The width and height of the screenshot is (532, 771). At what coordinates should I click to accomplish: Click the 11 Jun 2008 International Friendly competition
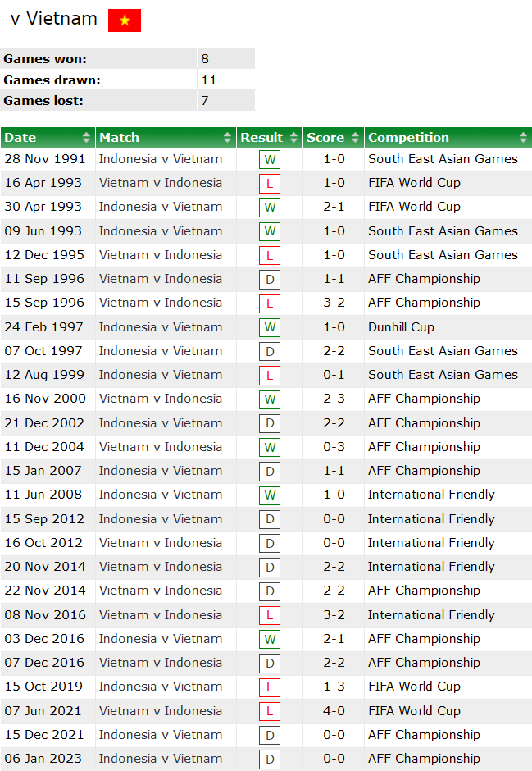click(x=431, y=495)
